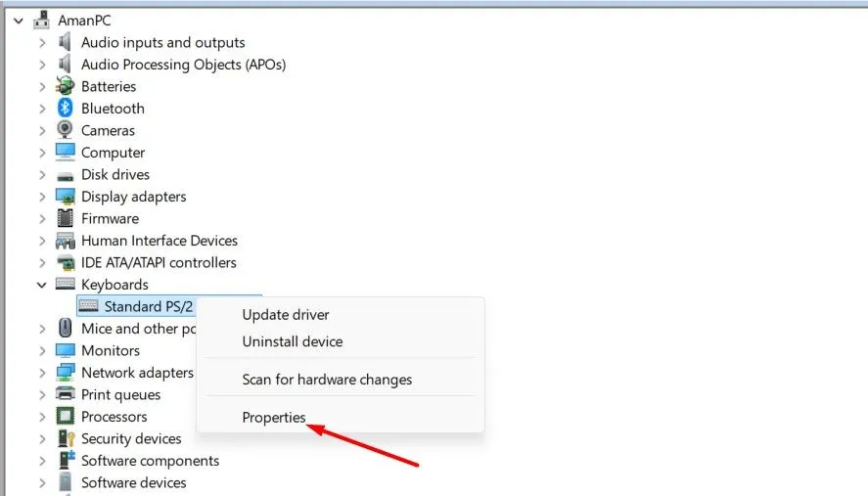Select Uninstall device menu option
Screen dimensions: 868x496
tap(293, 341)
